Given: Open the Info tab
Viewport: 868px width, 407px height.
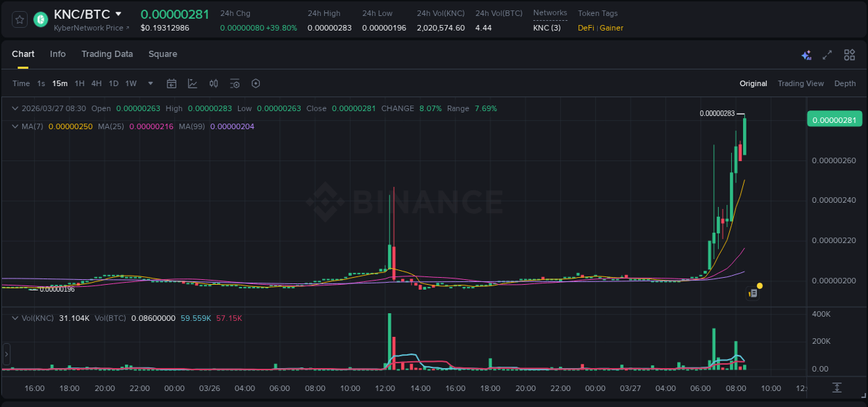Looking at the screenshot, I should pyautogui.click(x=58, y=54).
